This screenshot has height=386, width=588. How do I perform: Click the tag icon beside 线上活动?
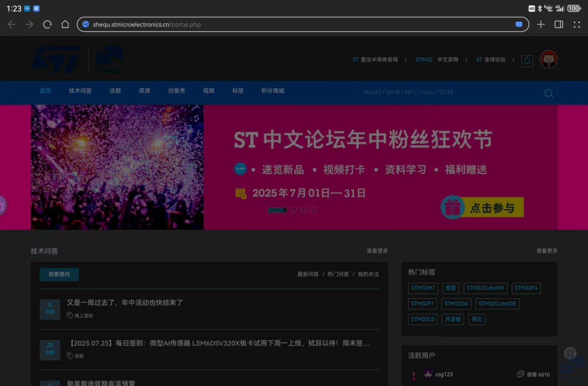[x=70, y=315]
